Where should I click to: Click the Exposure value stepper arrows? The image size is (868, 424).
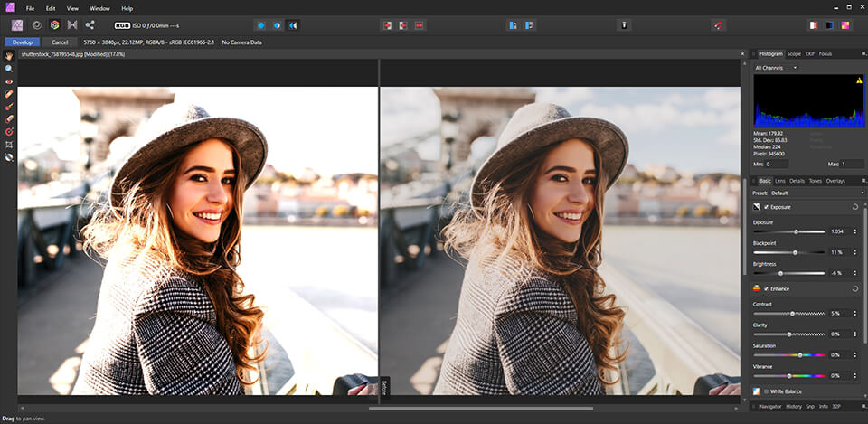point(856,231)
